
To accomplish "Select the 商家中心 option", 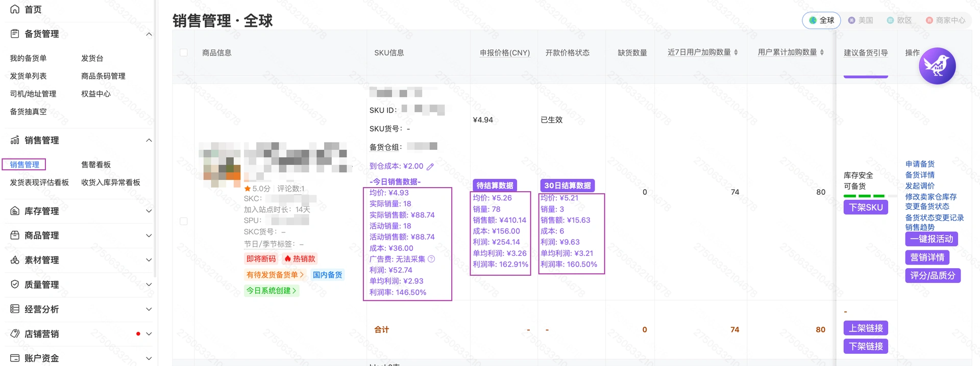I will [945, 20].
